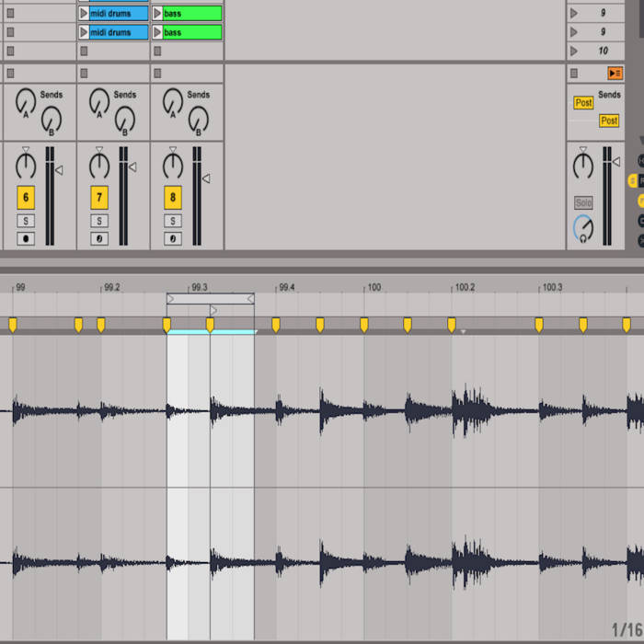Click the orange Back to Arrangement button

coord(615,73)
